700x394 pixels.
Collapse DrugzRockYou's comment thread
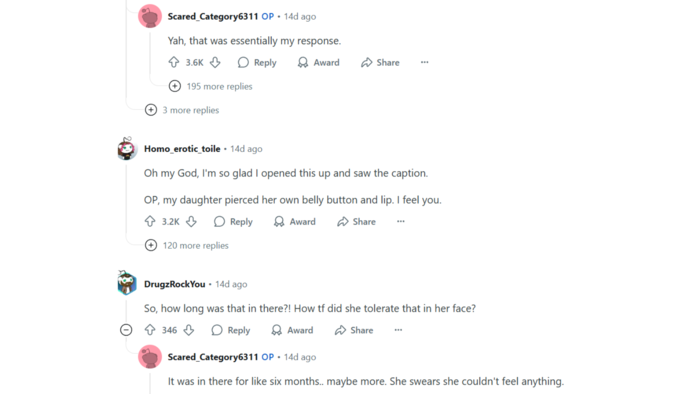(126, 330)
